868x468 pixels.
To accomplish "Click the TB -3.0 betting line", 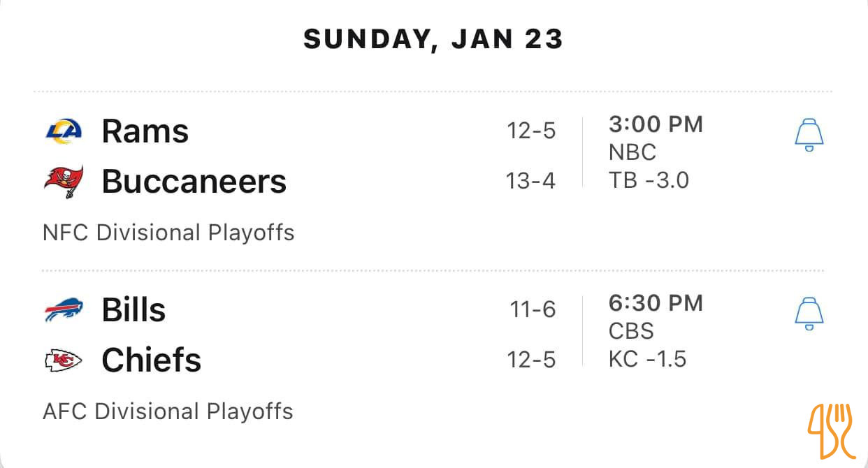I will pyautogui.click(x=649, y=180).
